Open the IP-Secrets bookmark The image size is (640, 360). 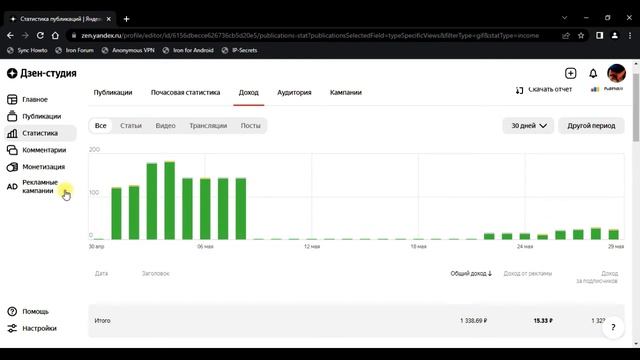pyautogui.click(x=240, y=50)
